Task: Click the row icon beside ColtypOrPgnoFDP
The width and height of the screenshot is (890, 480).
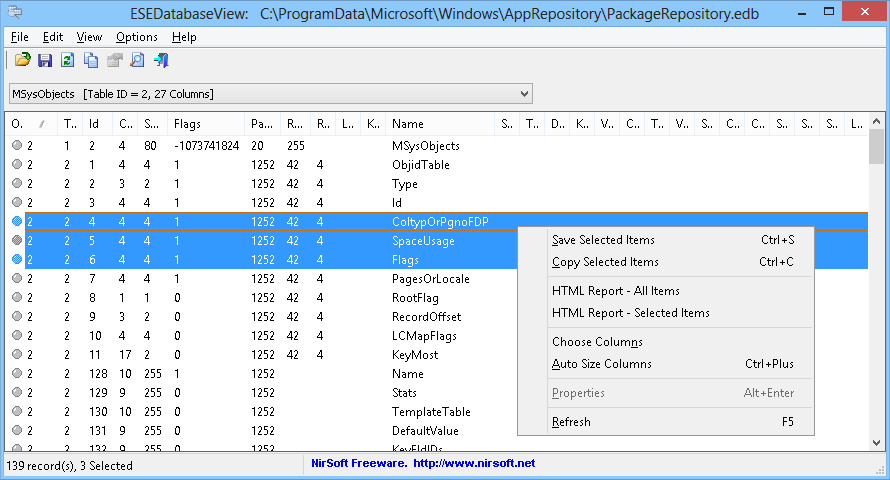Action: (x=17, y=221)
